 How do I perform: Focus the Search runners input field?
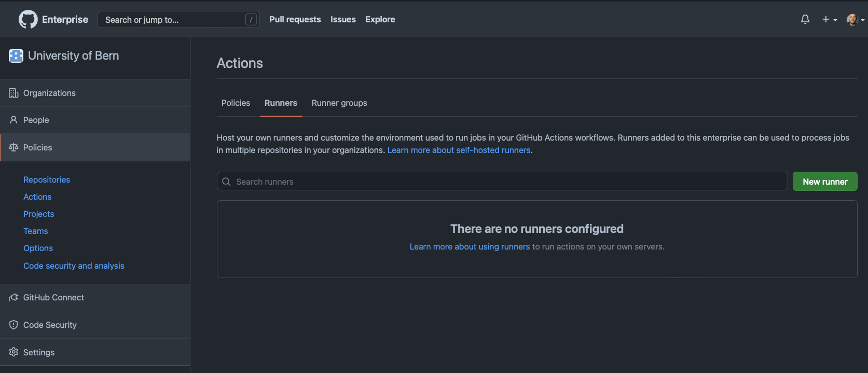[502, 182]
